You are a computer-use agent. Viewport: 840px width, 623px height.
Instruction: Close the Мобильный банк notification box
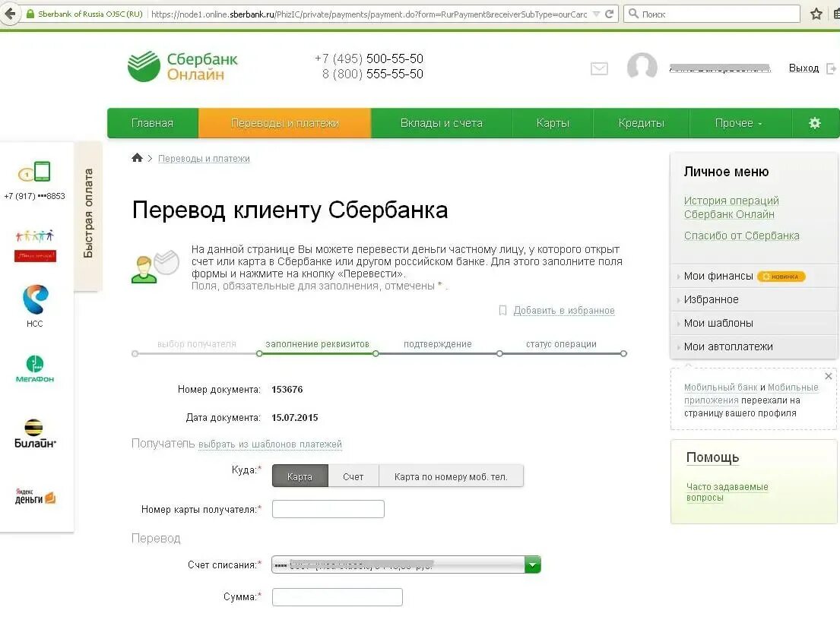828,376
